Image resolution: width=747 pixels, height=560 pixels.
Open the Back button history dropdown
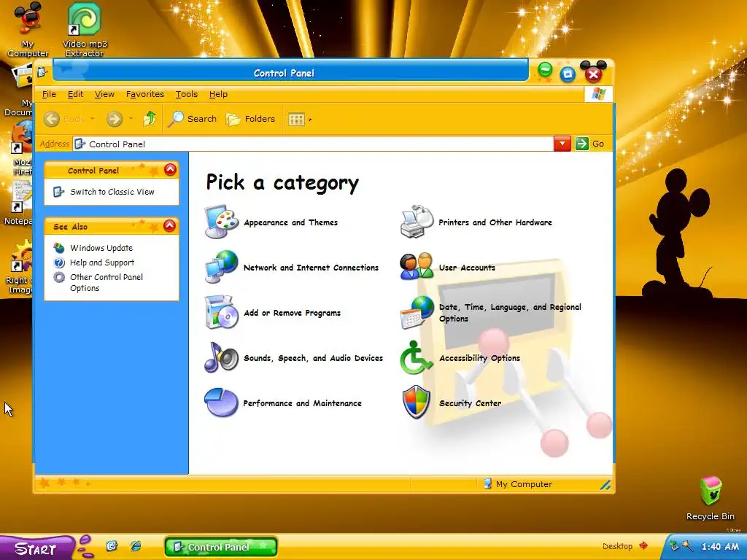(93, 119)
